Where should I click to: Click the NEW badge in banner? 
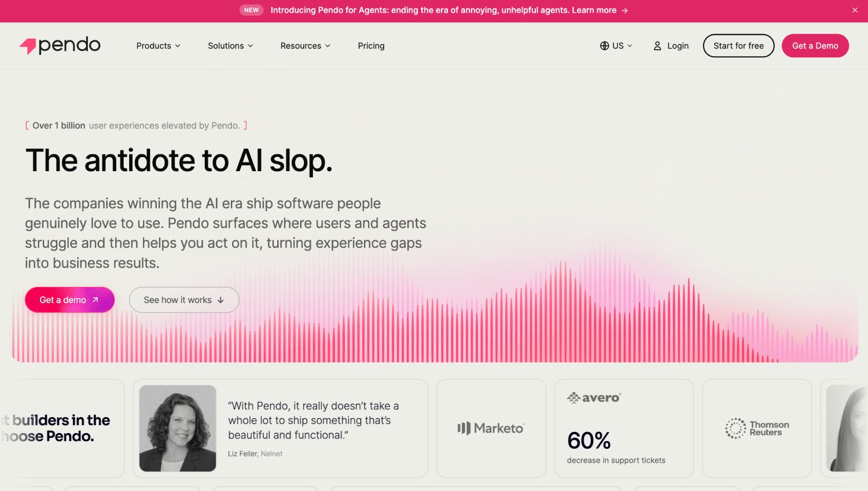tap(251, 10)
